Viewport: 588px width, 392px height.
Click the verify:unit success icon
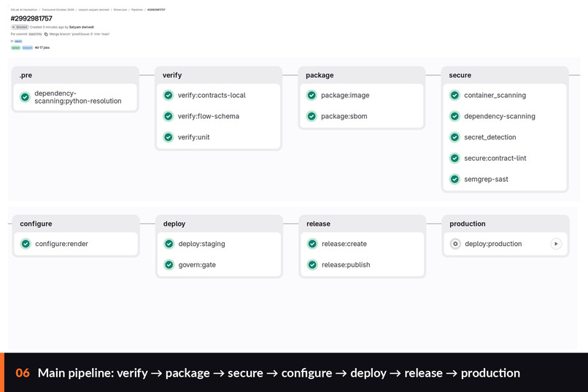pos(169,137)
